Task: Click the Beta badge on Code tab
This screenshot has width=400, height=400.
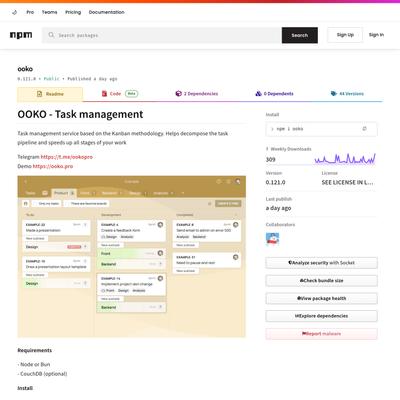Action: [x=131, y=94]
